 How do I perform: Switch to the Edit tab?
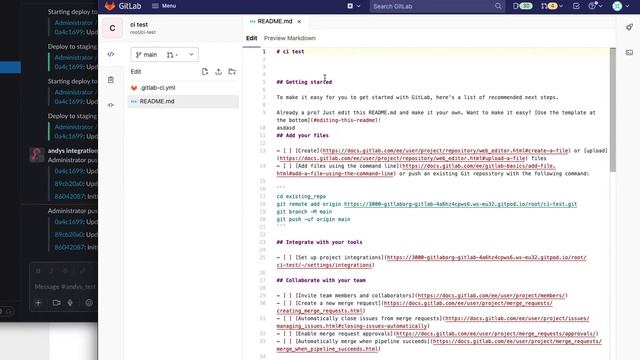point(251,38)
